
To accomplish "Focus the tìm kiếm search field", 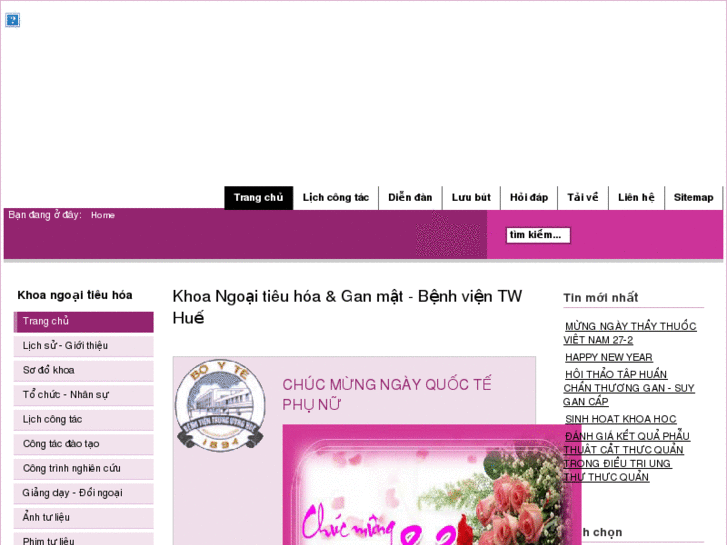I will point(538,235).
